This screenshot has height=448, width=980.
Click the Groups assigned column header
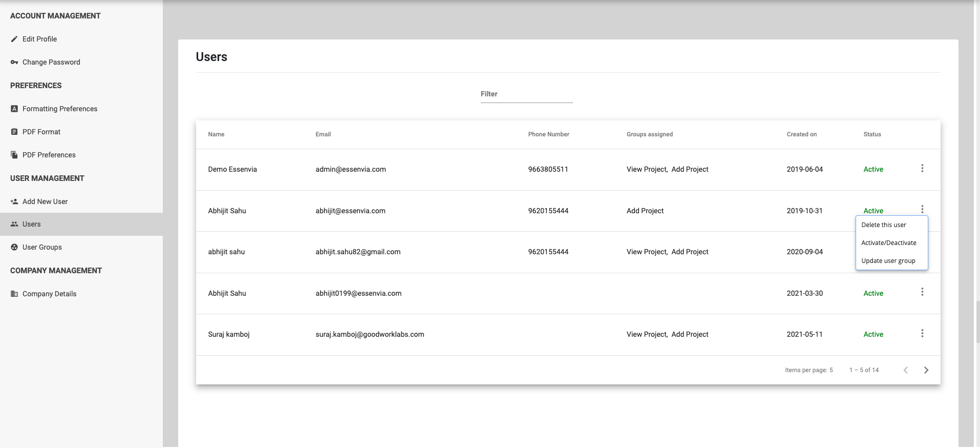(650, 134)
